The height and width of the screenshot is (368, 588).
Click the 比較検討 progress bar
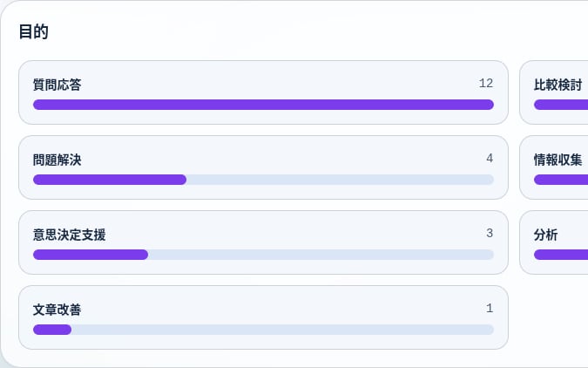(x=561, y=105)
